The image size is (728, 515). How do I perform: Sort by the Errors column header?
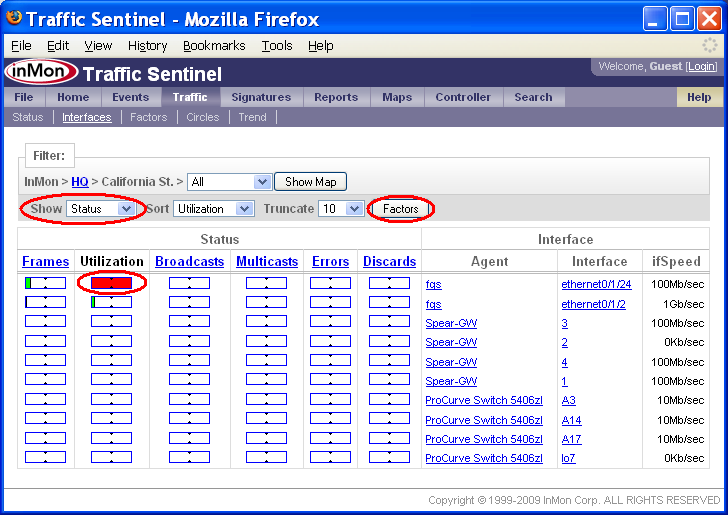[331, 261]
